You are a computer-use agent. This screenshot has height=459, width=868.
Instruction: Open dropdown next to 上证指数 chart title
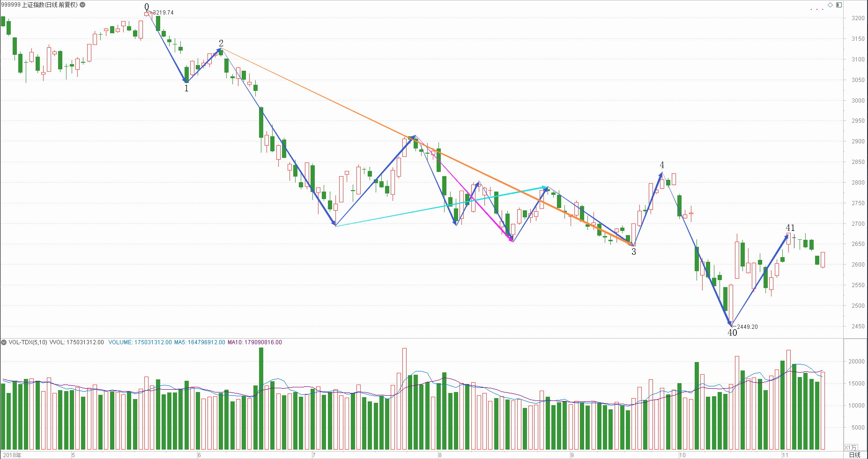click(x=83, y=5)
